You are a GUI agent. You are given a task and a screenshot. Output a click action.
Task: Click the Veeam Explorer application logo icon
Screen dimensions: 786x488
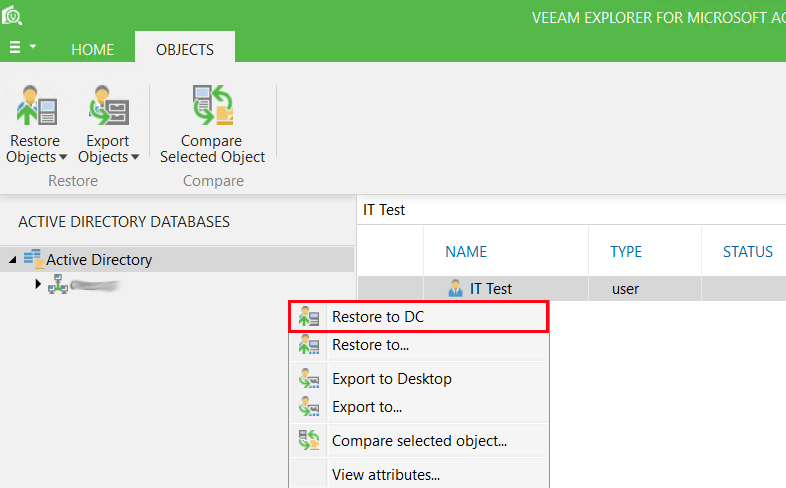coord(12,16)
